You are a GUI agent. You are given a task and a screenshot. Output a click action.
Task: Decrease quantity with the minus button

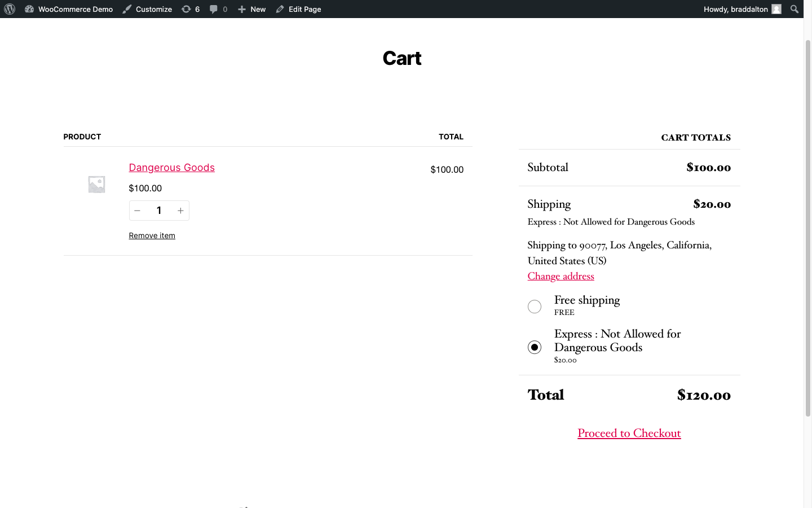(x=137, y=211)
